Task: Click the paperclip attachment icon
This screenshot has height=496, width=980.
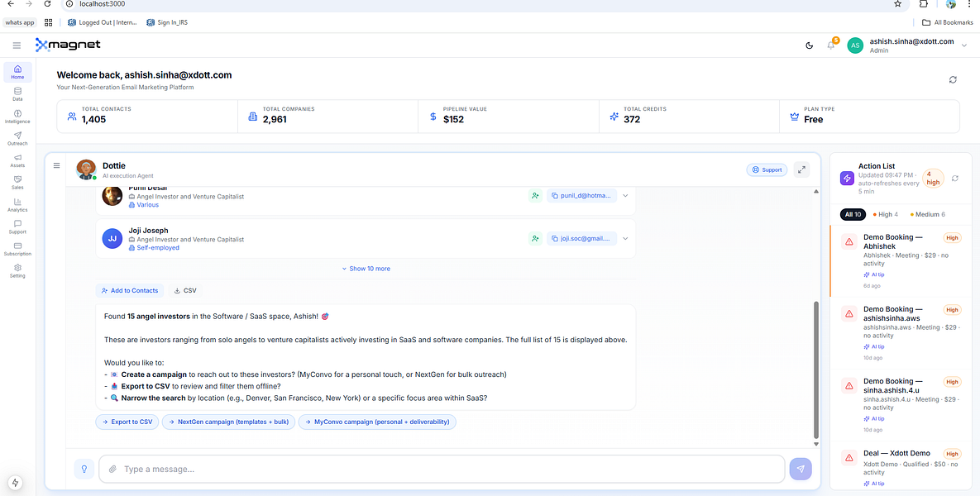Action: tap(112, 470)
